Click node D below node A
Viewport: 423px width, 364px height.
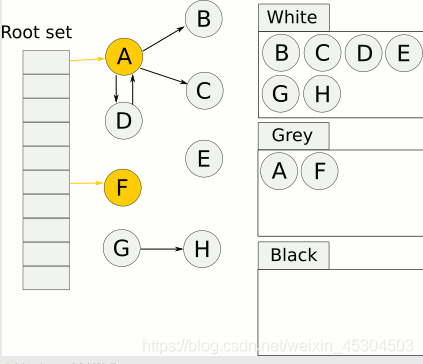124,121
